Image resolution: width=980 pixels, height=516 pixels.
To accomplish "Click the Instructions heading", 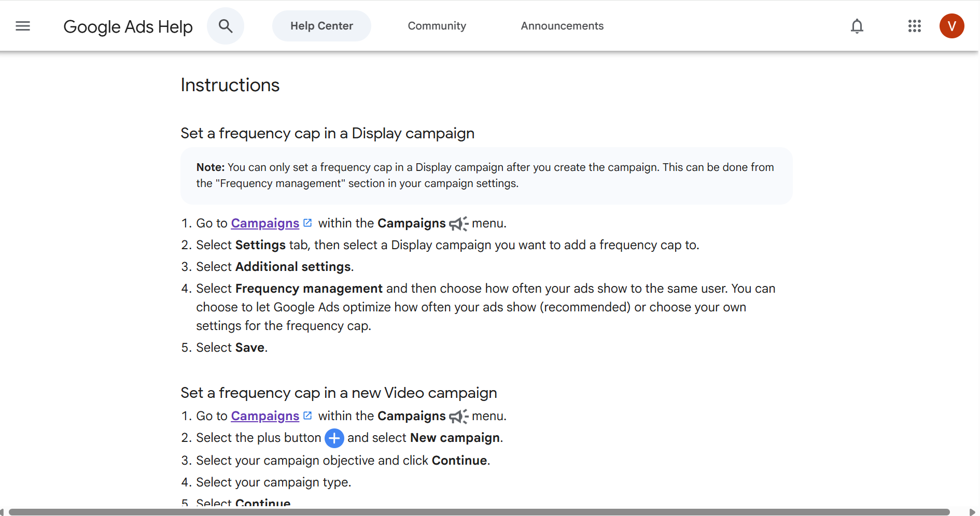I will [x=230, y=85].
